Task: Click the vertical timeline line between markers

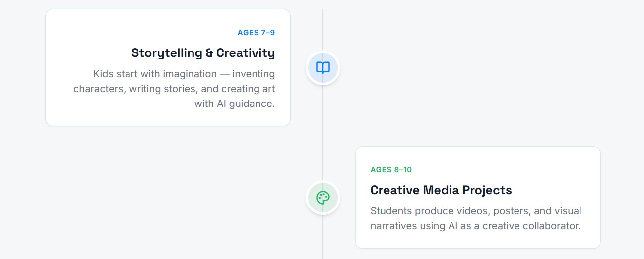Action: coord(323,133)
